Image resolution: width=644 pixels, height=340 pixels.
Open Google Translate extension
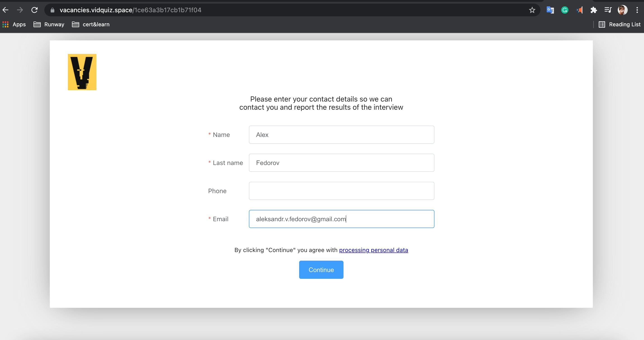(x=550, y=10)
